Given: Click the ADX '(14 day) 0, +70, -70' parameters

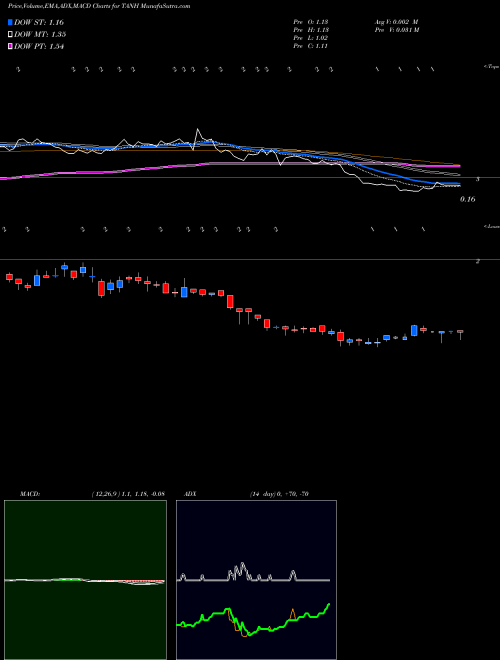Looking at the screenshot, I should 279,494.
